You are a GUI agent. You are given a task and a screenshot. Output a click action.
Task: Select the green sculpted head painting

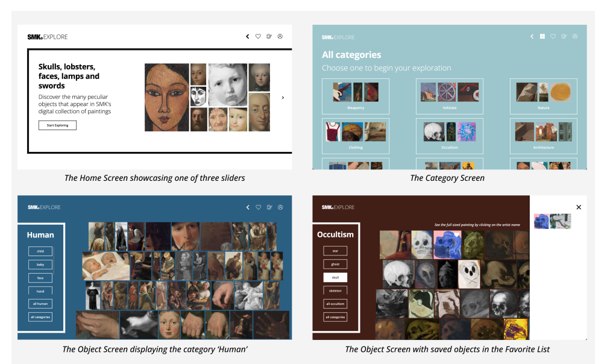(x=473, y=245)
